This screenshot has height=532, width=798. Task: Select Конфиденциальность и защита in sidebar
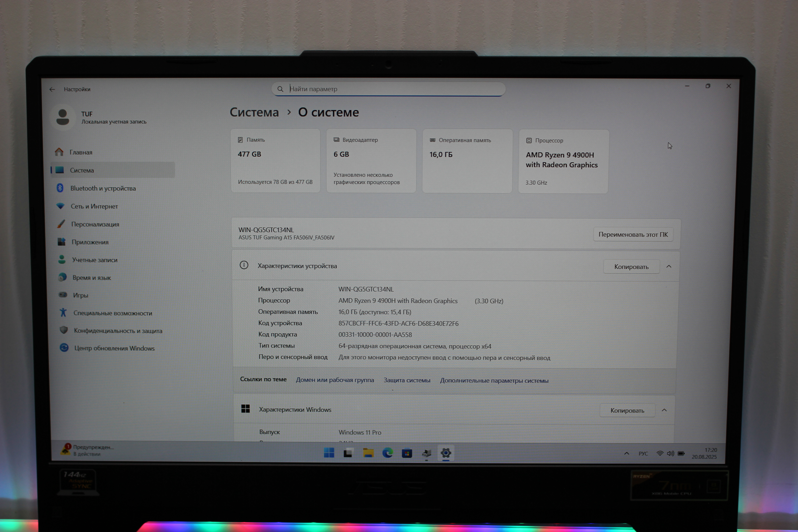pos(118,331)
